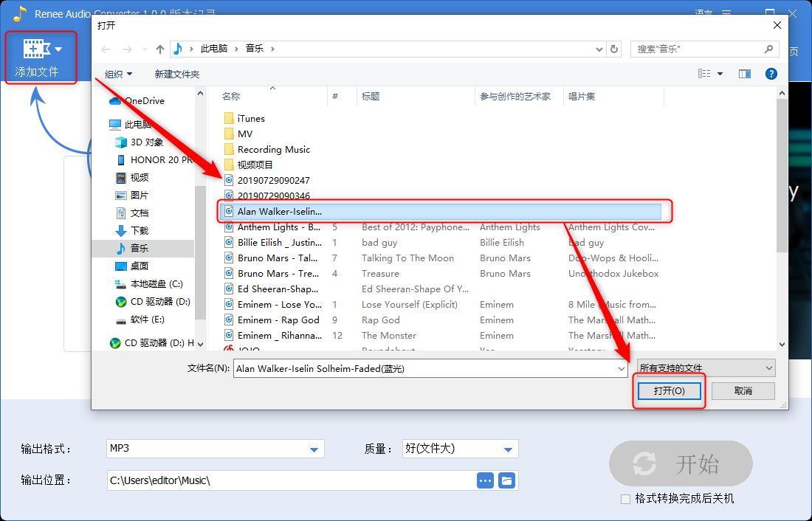812x521 pixels.
Task: Open the output format MP3 dropdown
Action: (215, 449)
